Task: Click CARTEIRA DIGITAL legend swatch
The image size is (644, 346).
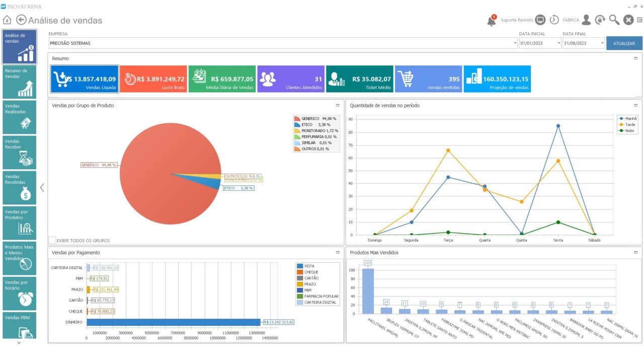Action: pyautogui.click(x=300, y=302)
